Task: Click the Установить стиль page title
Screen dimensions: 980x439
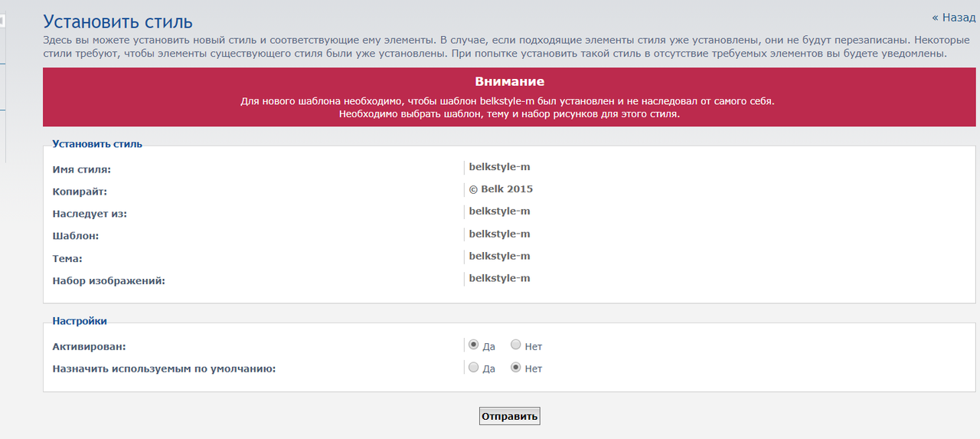Action: [x=118, y=21]
